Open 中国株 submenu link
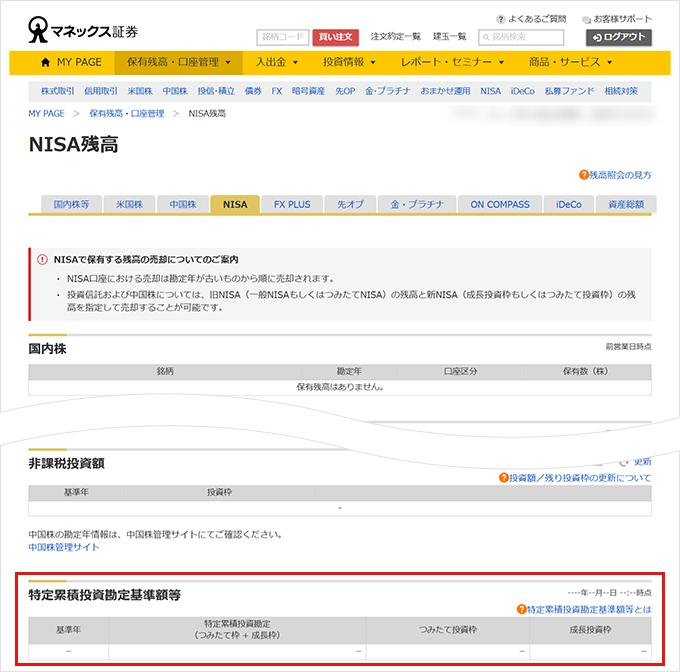 tap(175, 91)
